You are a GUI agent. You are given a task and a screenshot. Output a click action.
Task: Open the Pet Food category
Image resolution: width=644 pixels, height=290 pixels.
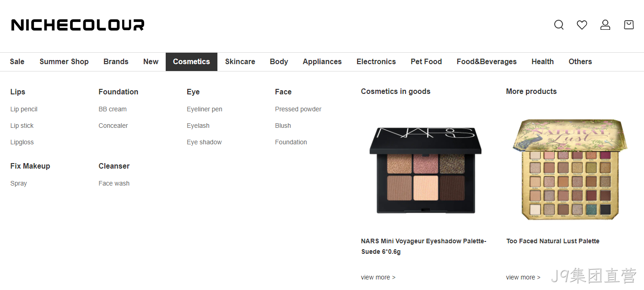click(426, 62)
